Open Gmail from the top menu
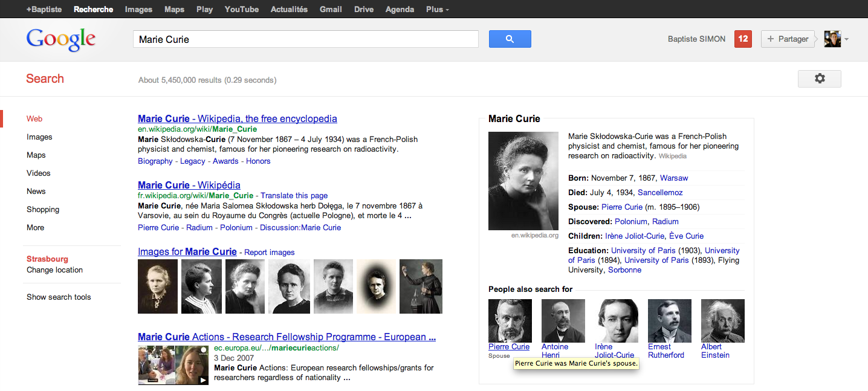This screenshot has width=868, height=391. [331, 9]
